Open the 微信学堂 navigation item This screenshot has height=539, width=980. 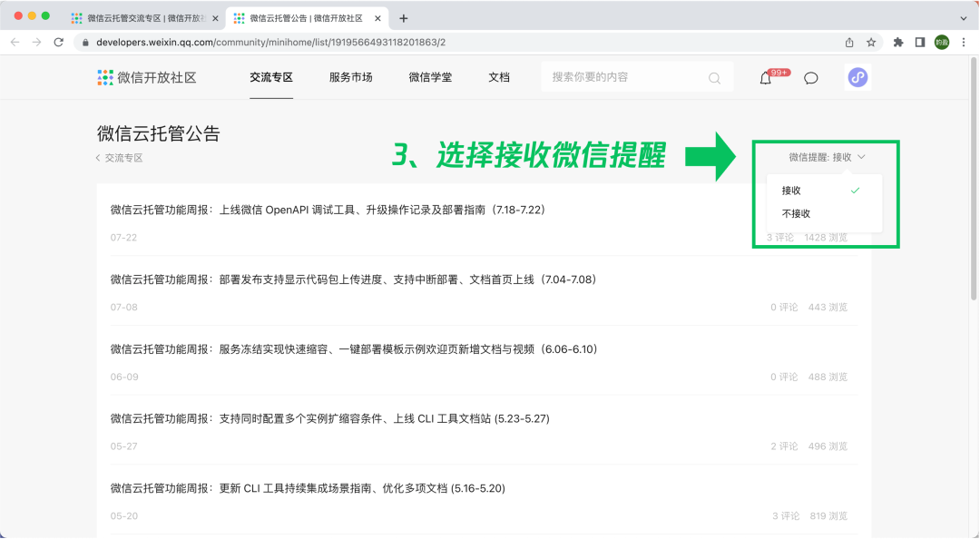point(430,77)
